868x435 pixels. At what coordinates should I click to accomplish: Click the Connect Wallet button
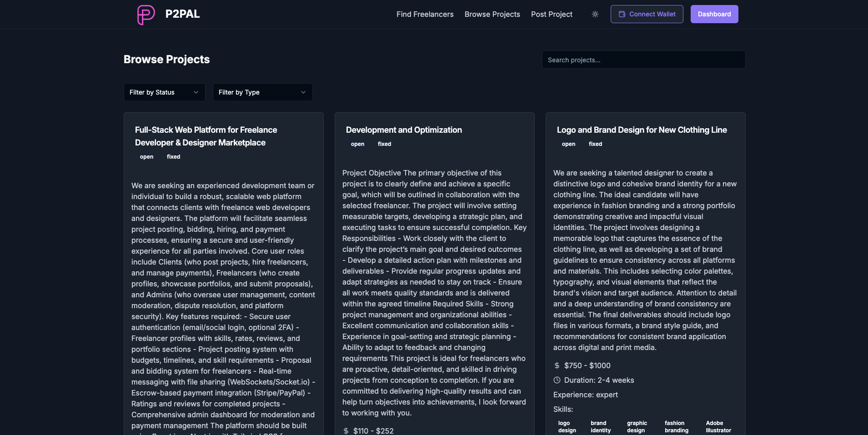[647, 14]
